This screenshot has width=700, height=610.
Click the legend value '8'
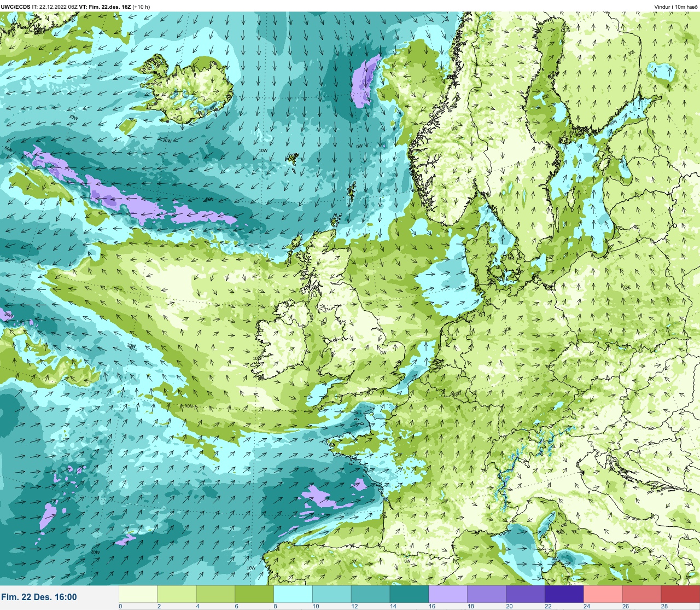(275, 606)
